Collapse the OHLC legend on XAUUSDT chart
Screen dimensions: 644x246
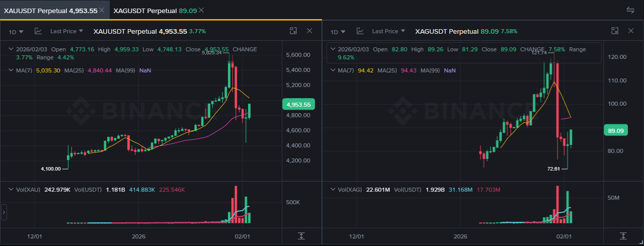(11, 49)
